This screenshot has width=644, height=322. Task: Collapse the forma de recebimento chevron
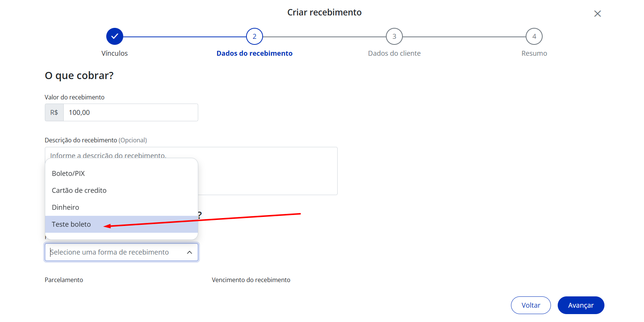tap(190, 252)
